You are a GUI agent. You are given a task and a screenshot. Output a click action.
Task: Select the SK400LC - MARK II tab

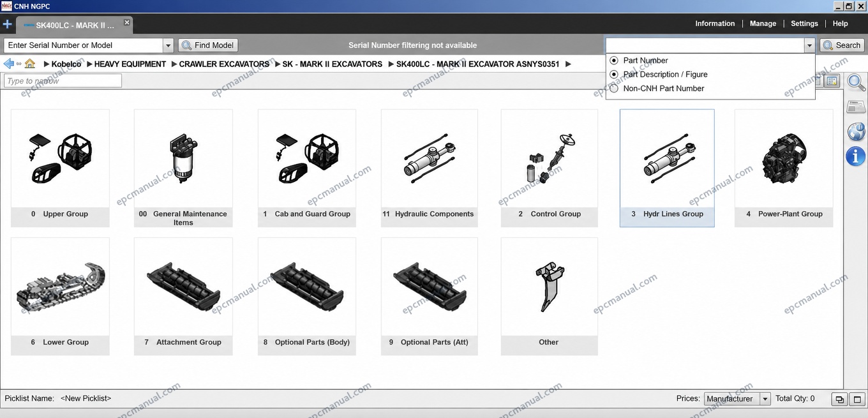[x=75, y=26]
